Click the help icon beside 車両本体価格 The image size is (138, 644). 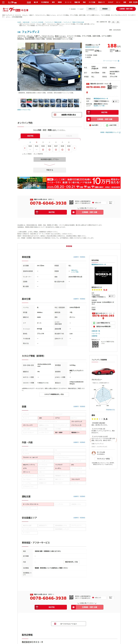coord(93,50)
